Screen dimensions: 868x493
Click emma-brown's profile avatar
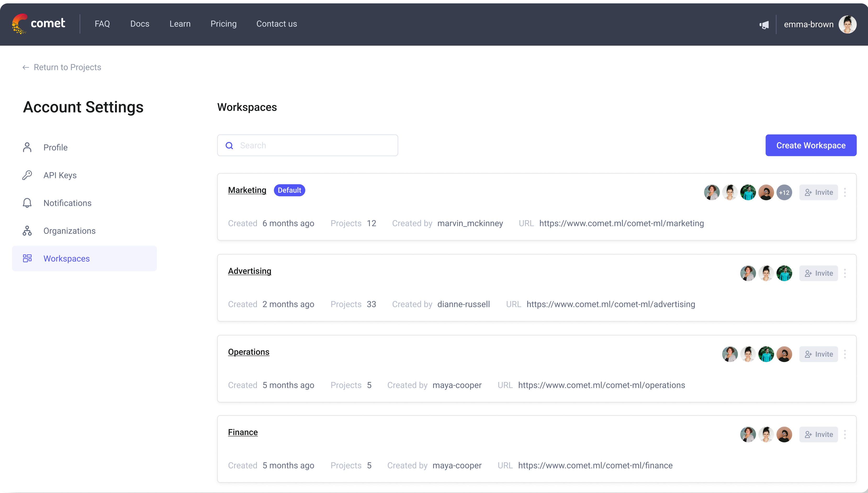847,24
